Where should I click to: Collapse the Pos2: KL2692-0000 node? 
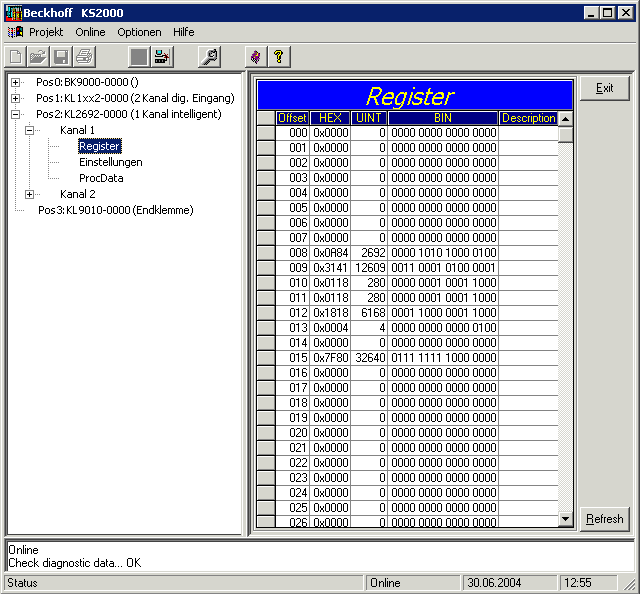pos(16,114)
